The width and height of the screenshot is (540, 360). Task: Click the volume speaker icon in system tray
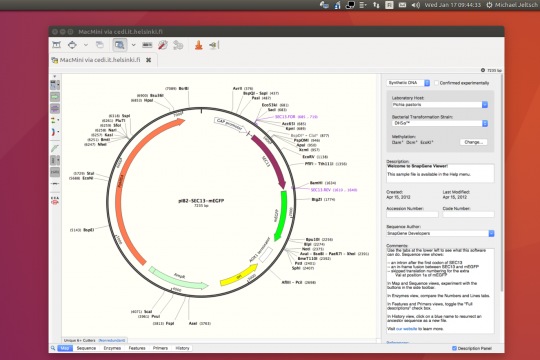click(416, 5)
